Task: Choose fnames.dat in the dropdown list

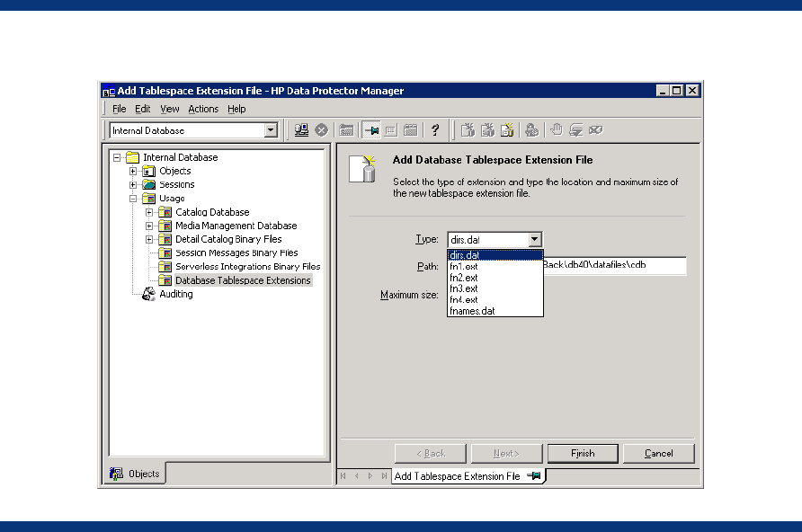Action: click(x=472, y=311)
